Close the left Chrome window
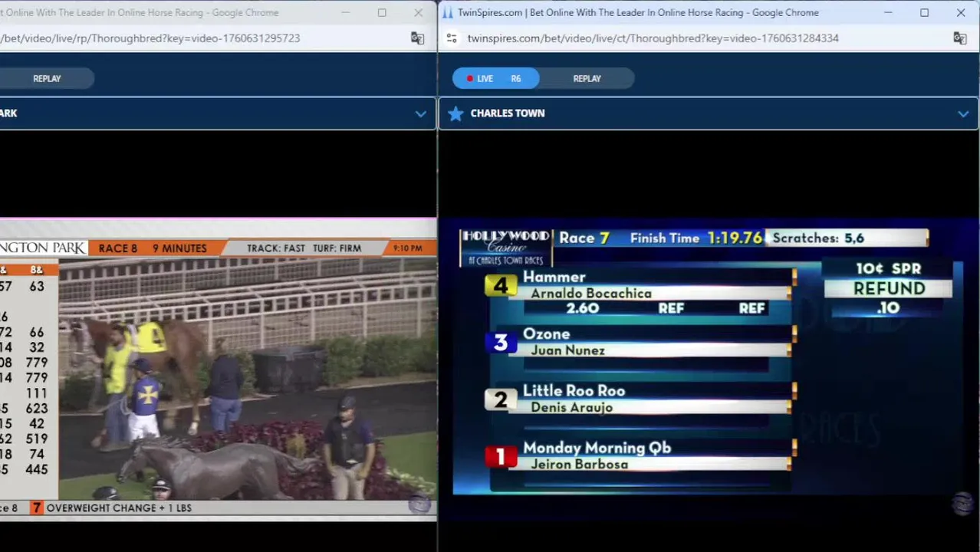The image size is (980, 552). click(418, 12)
